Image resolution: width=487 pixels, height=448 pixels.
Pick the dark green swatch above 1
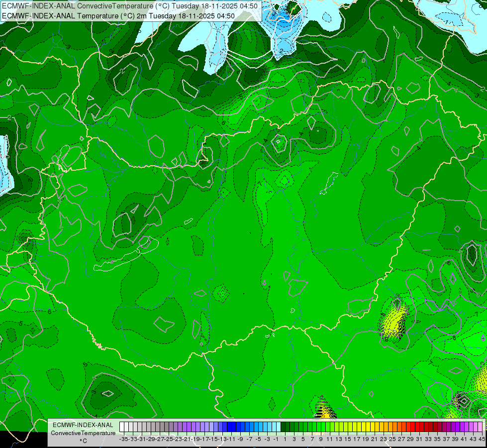[x=283, y=427]
